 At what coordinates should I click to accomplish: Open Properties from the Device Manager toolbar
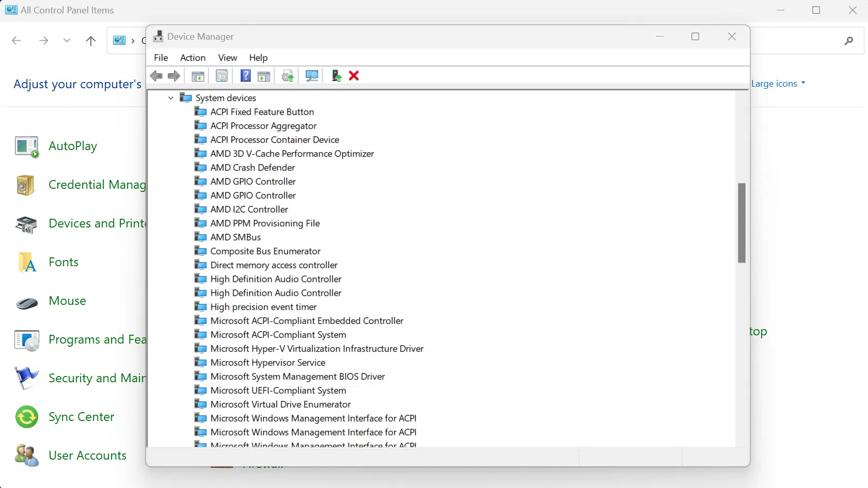point(222,76)
